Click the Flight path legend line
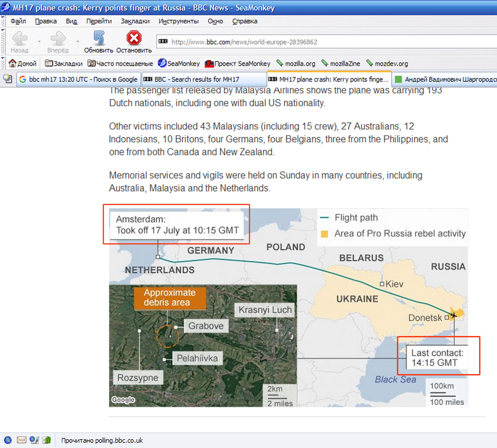 pyautogui.click(x=324, y=218)
